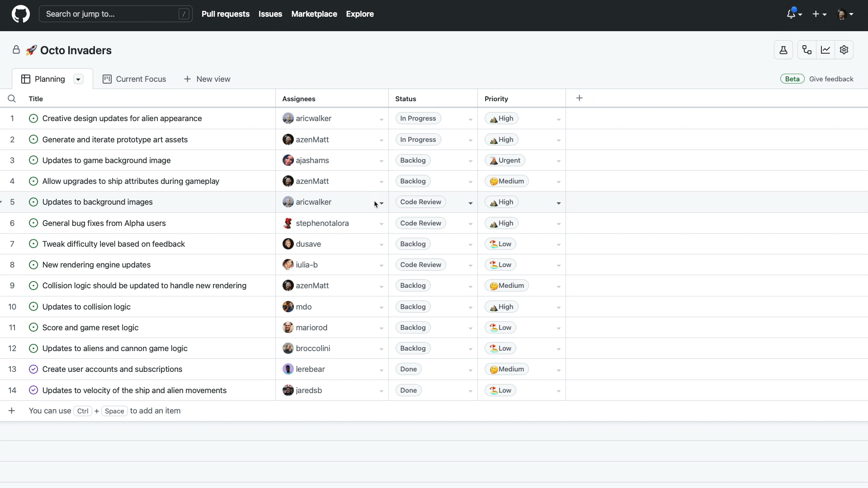
Task: Expand status dropdown for Creative design updates row
Action: pyautogui.click(x=471, y=120)
